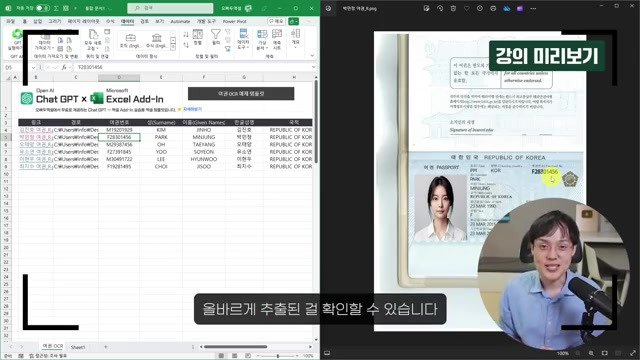Click the passport OCR template button

tap(241, 93)
